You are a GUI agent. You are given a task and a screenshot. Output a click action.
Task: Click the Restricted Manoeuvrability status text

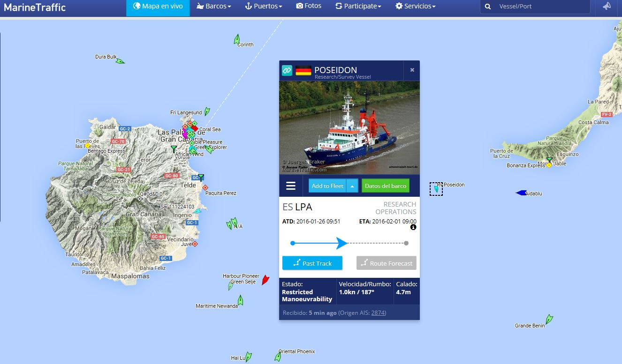point(307,296)
